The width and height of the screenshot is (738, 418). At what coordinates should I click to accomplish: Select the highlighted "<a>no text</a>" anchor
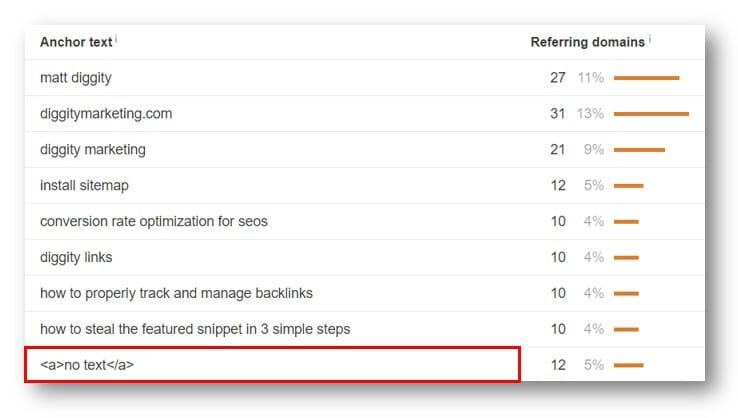(87, 365)
